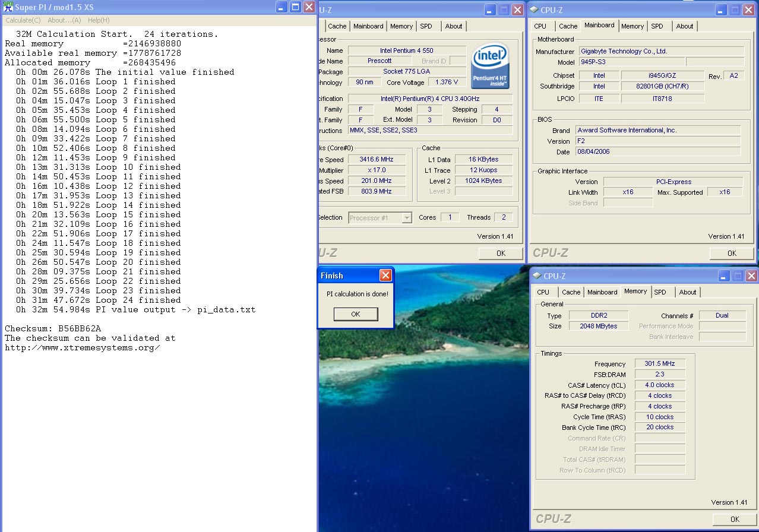
Task: Click the Bank Cycle Time 20 clocks field
Action: click(660, 427)
